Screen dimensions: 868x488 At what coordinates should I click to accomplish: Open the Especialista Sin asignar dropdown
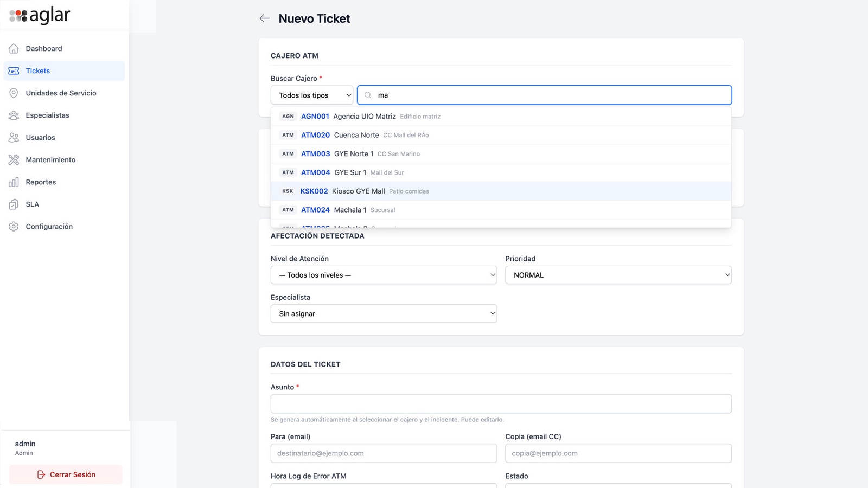pyautogui.click(x=384, y=313)
